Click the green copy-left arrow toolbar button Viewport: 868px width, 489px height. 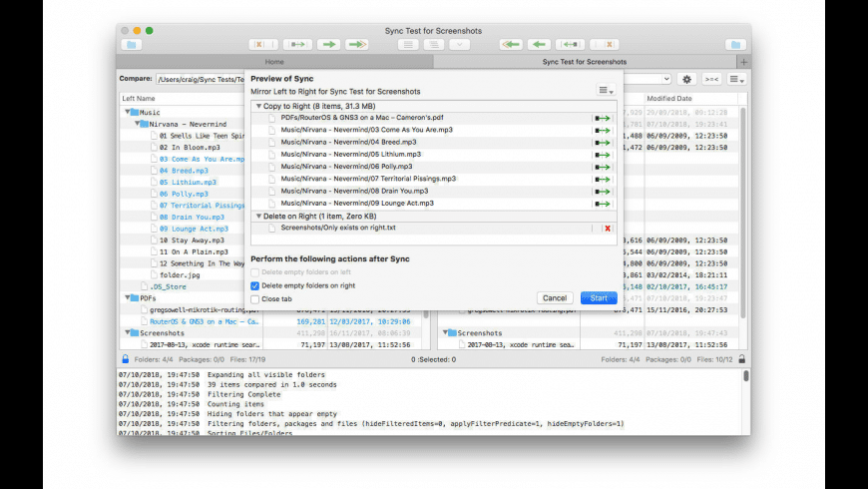coord(540,45)
